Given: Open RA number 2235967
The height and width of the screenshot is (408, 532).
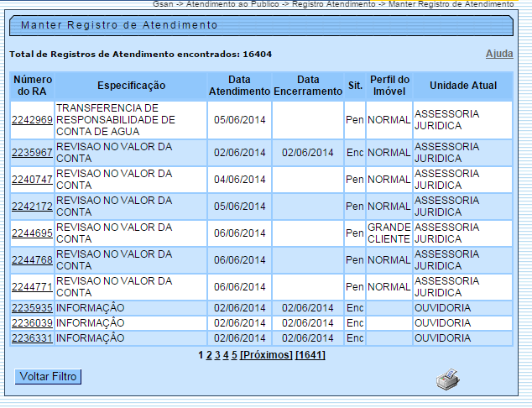Looking at the screenshot, I should coord(32,153).
